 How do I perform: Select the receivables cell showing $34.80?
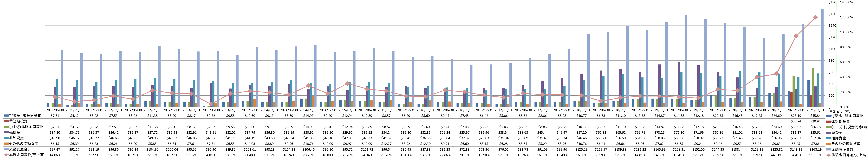55,132
